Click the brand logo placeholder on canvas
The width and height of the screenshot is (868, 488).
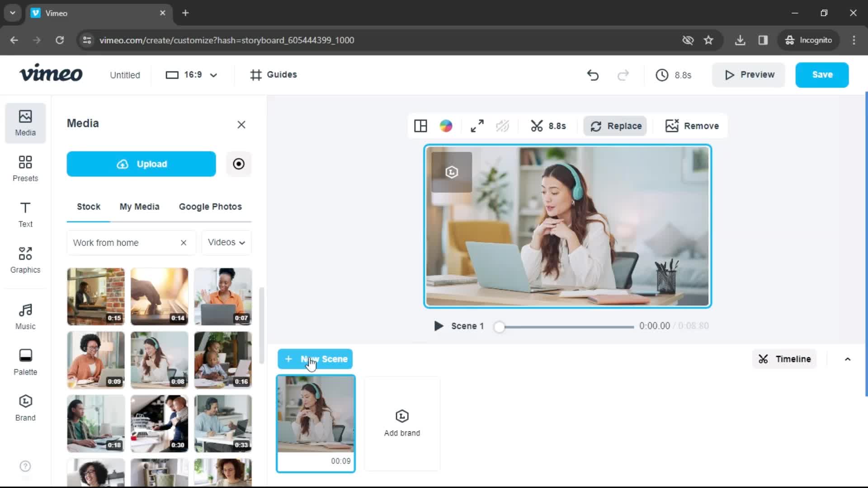pyautogui.click(x=452, y=172)
